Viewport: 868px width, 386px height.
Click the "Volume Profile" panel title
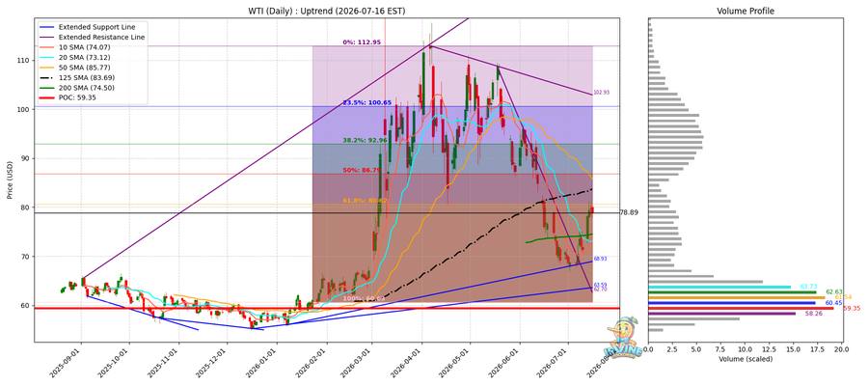point(746,11)
